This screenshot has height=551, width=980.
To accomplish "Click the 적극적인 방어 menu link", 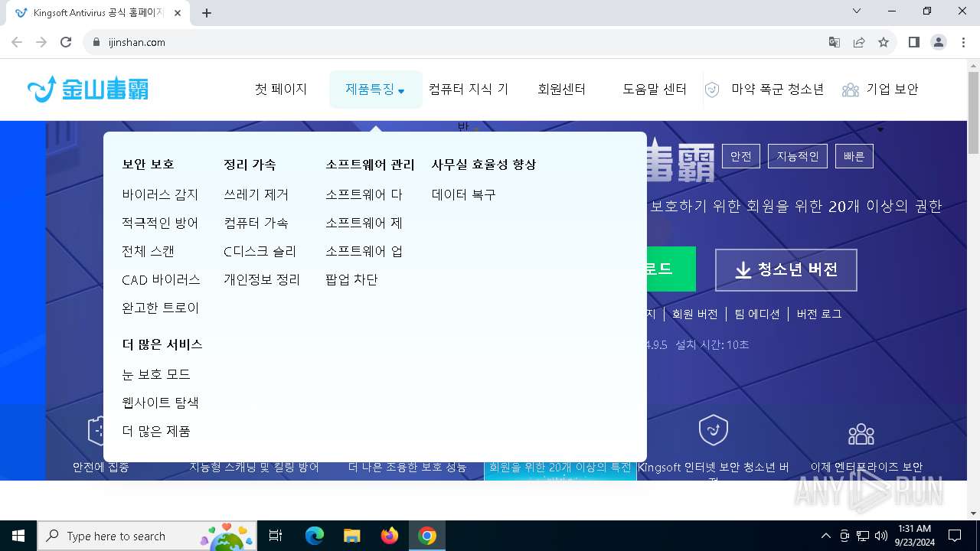I will point(160,223).
